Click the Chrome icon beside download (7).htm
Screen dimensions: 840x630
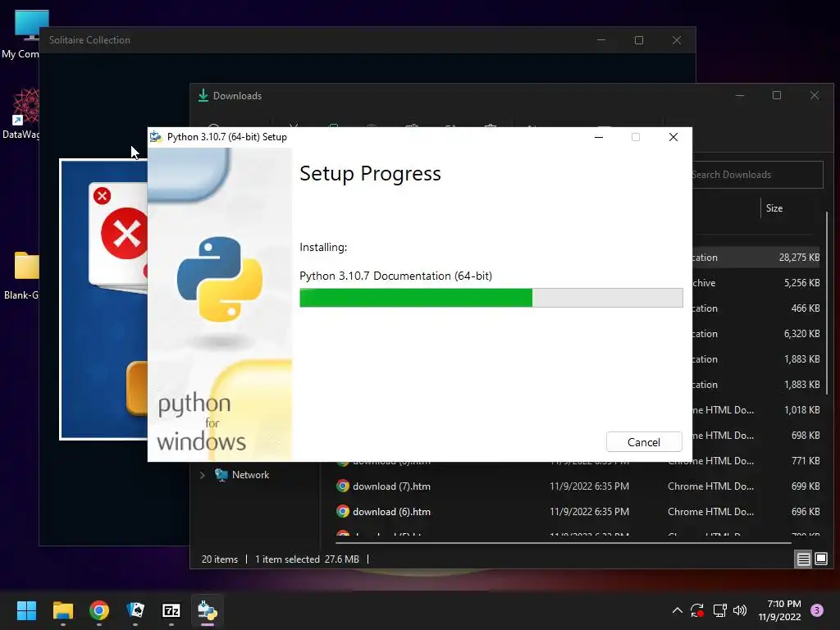pos(343,486)
